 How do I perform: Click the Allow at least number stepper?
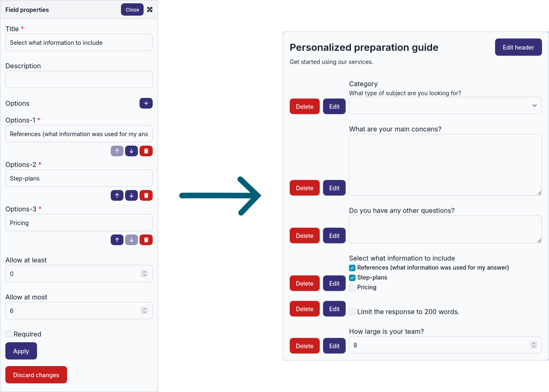144,274
